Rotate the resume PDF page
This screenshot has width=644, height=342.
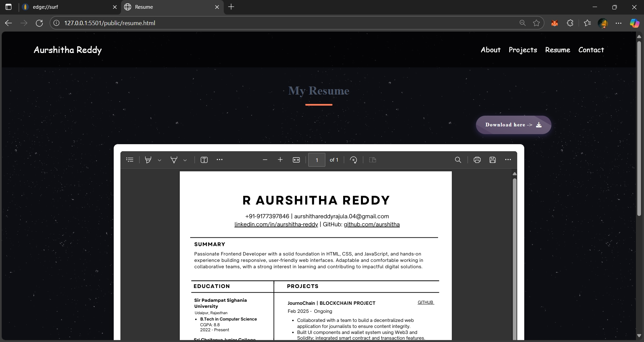pyautogui.click(x=354, y=160)
